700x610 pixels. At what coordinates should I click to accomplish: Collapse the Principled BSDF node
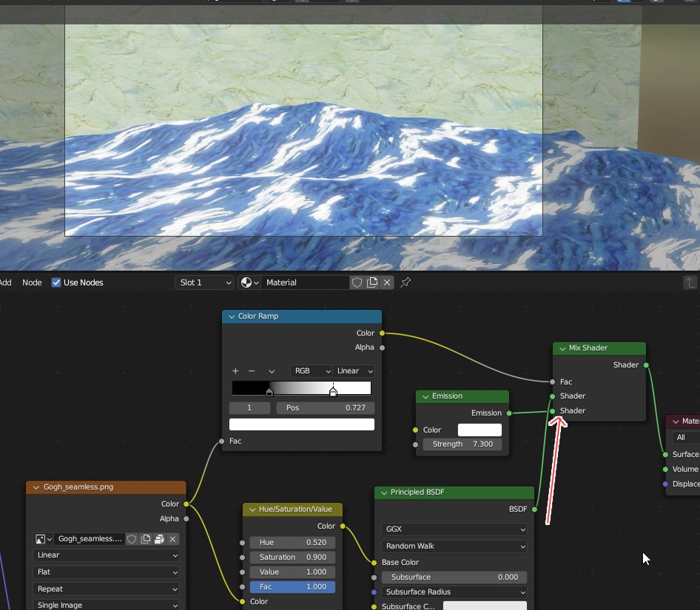click(383, 492)
